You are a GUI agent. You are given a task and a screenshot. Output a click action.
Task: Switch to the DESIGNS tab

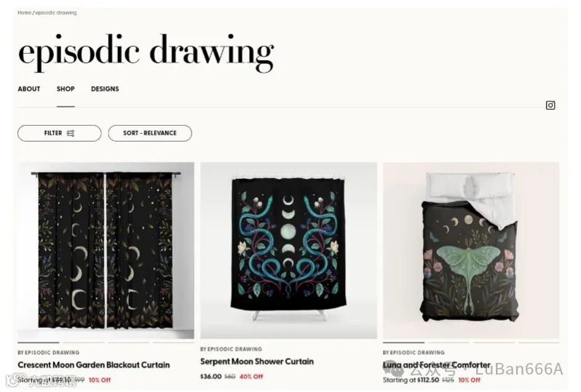tap(105, 89)
